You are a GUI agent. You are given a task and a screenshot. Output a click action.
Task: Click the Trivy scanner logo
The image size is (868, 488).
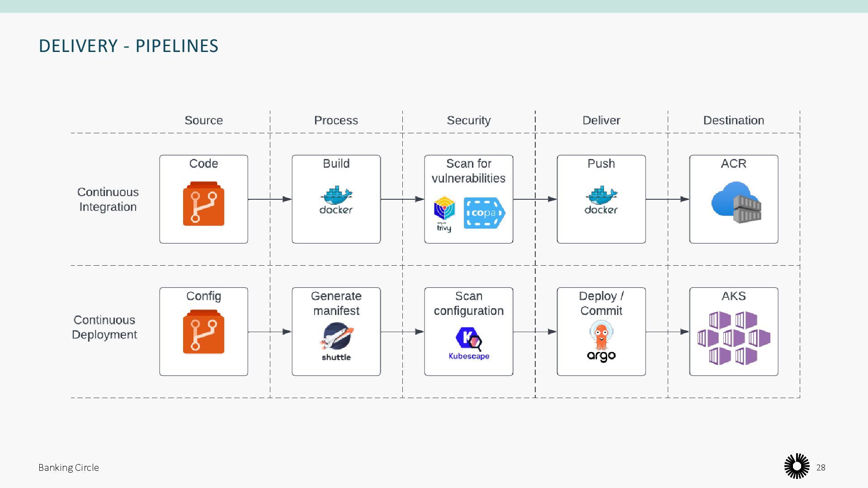click(444, 214)
